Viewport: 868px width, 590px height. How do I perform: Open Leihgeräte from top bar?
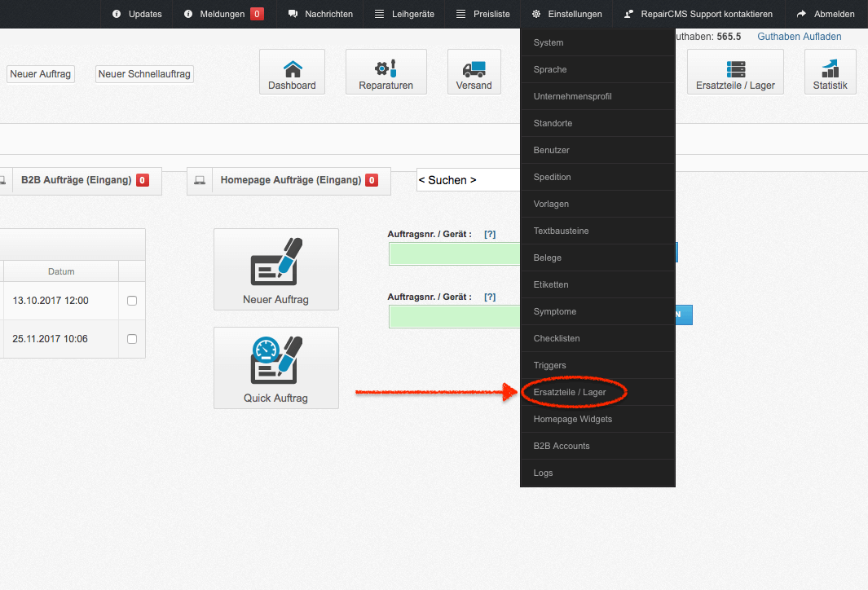[404, 14]
